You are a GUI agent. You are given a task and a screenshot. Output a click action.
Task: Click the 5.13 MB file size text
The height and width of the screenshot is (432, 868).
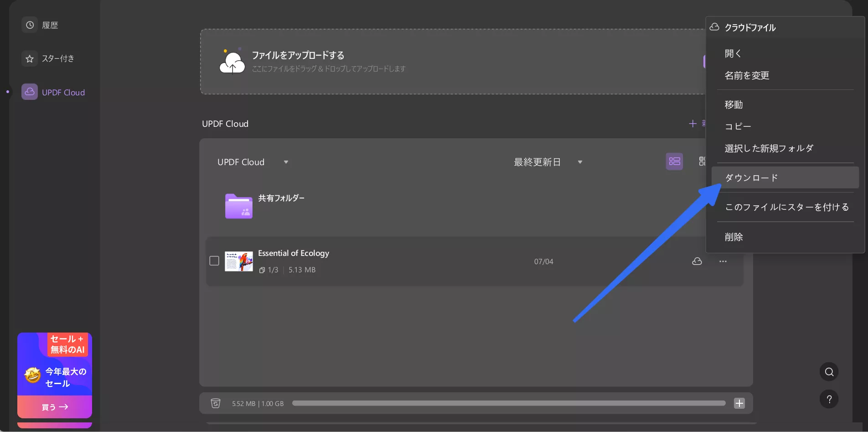[x=302, y=270]
